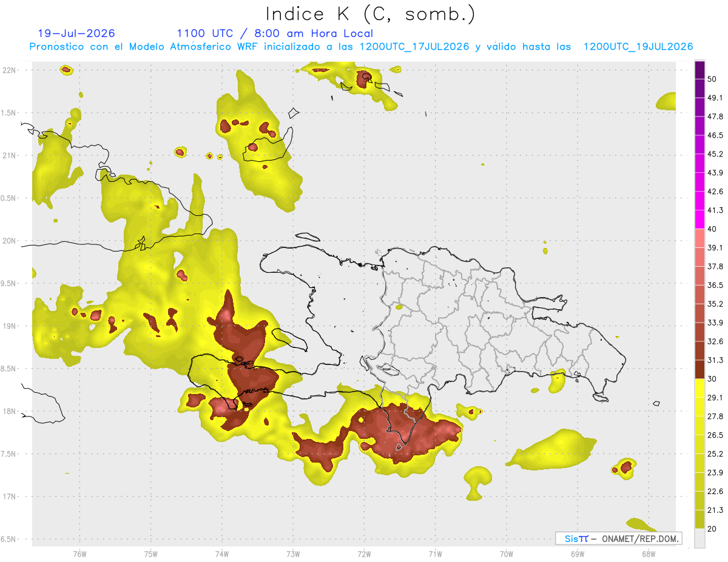The width and height of the screenshot is (728, 562).
Task: Click the '41.3' colorbar value
Action: click(715, 210)
